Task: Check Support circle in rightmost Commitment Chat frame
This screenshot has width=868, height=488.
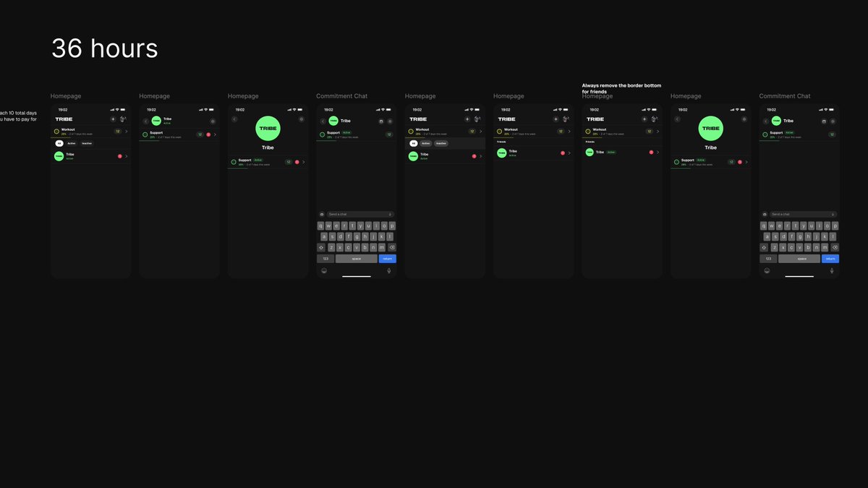Action: pyautogui.click(x=765, y=134)
